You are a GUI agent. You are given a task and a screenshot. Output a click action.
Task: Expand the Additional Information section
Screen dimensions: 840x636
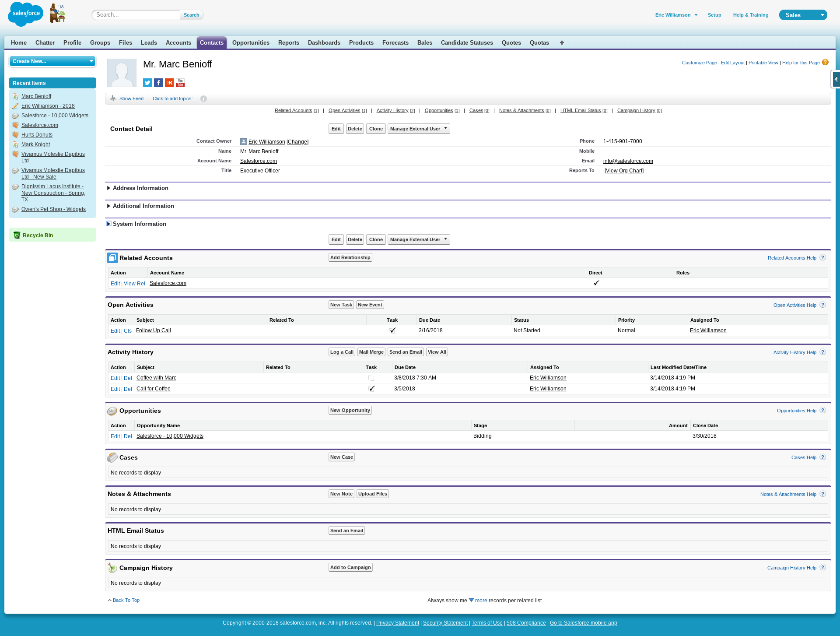108,206
